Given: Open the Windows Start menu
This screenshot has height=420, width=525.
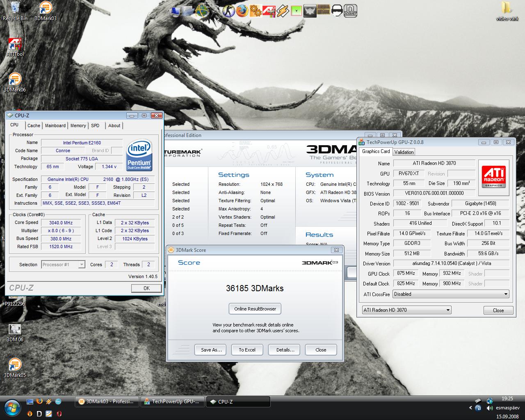Looking at the screenshot, I should click(x=12, y=407).
